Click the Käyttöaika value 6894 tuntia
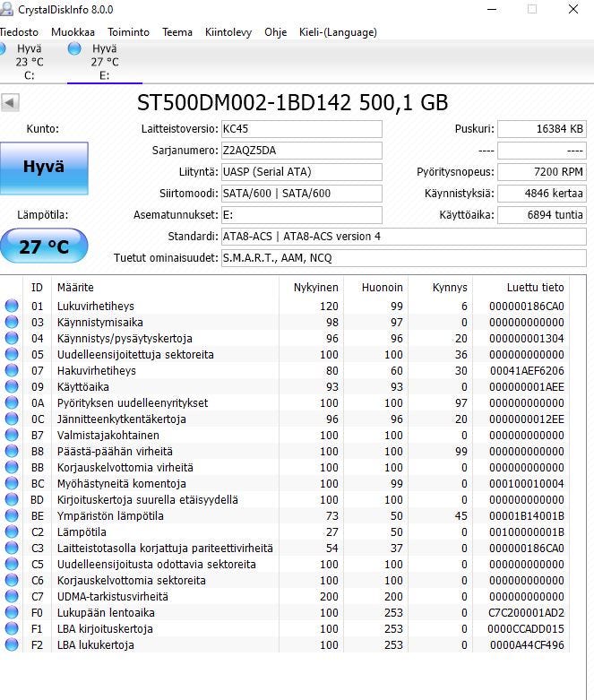 click(542, 215)
